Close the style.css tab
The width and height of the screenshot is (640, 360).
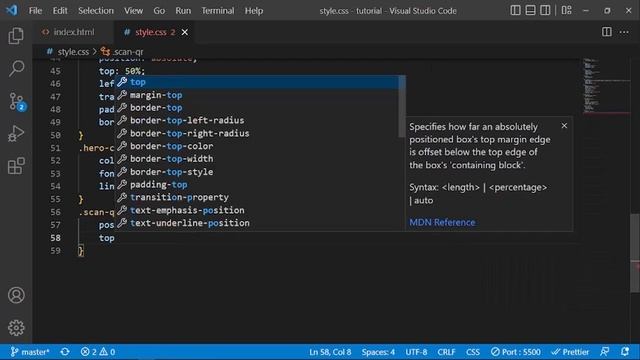point(185,32)
